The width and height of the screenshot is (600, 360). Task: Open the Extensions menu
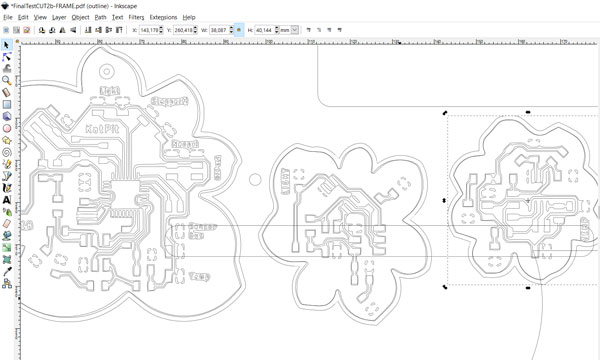tap(163, 17)
